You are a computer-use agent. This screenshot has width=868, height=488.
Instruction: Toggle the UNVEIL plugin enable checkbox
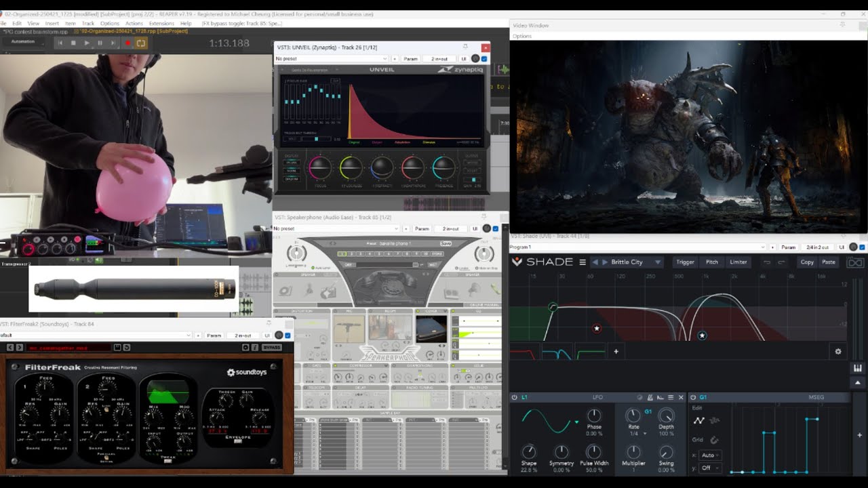(484, 59)
